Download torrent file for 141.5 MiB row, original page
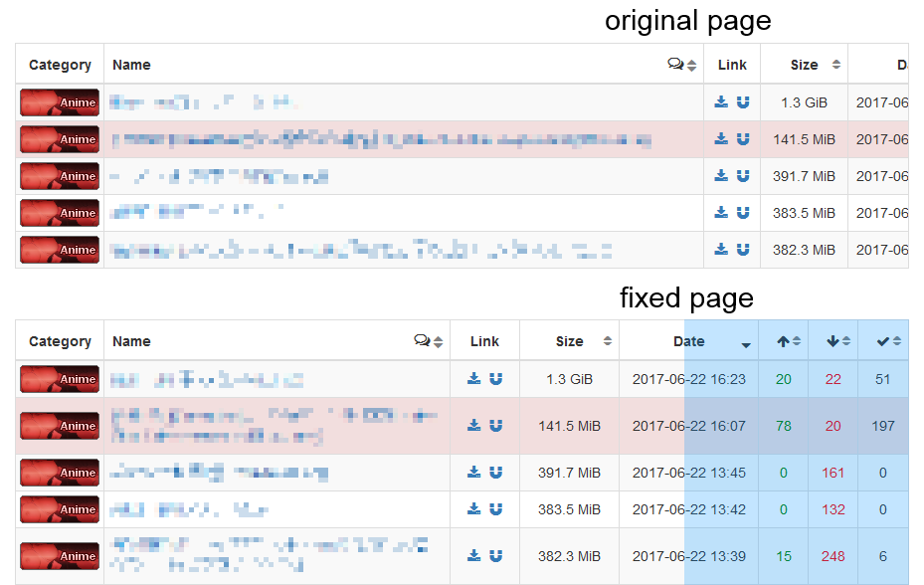Screen dimensions: 924x585 721,138
